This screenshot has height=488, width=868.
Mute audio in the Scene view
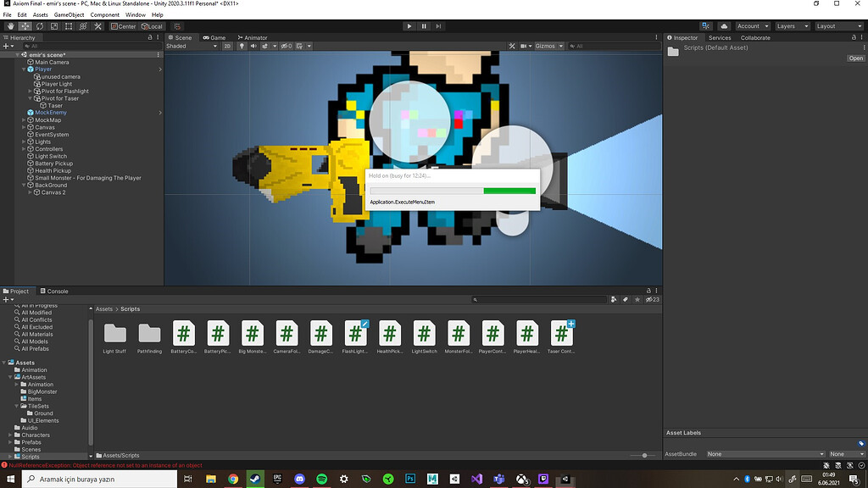pos(253,46)
